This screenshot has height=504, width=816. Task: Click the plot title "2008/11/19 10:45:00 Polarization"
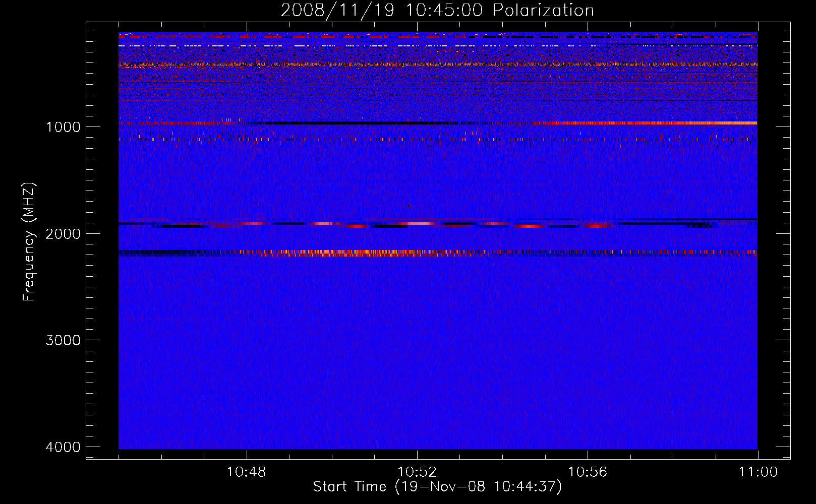[x=437, y=10]
